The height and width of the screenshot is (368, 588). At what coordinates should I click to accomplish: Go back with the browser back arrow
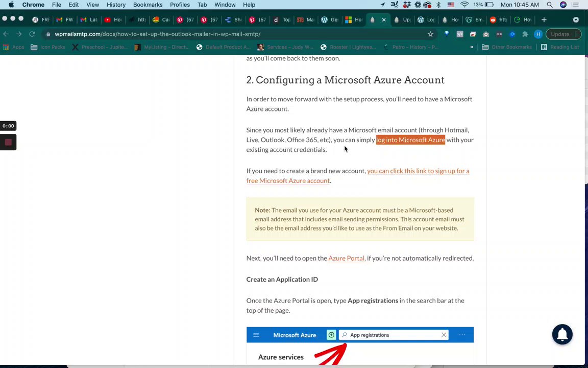coord(6,34)
